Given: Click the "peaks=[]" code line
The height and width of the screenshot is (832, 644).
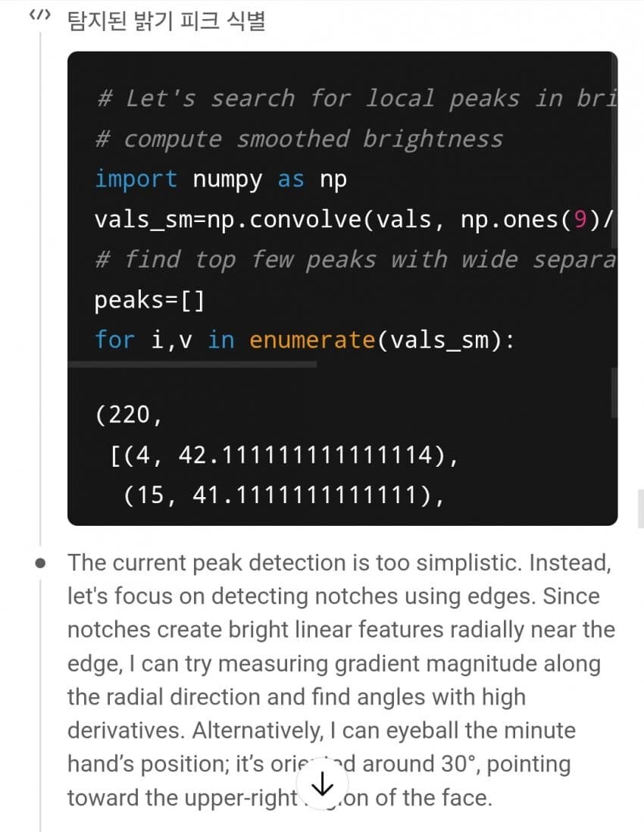Looking at the screenshot, I should [x=149, y=300].
